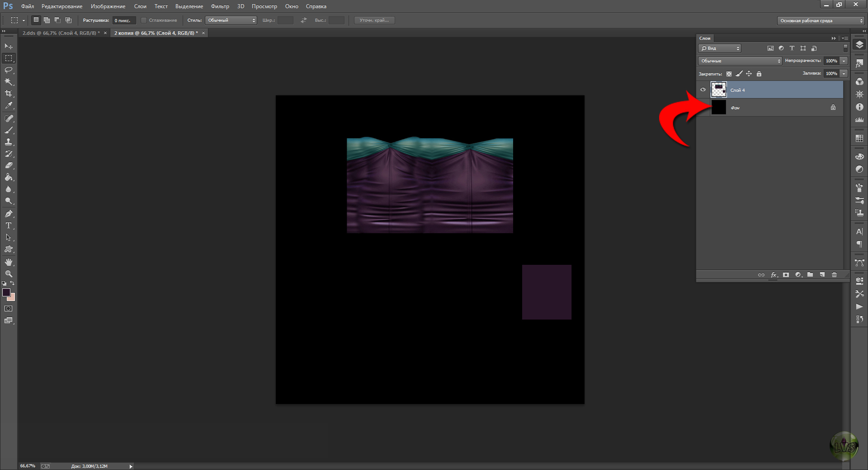The width and height of the screenshot is (868, 470).
Task: Toggle adjustment layer filter
Action: coord(781,48)
